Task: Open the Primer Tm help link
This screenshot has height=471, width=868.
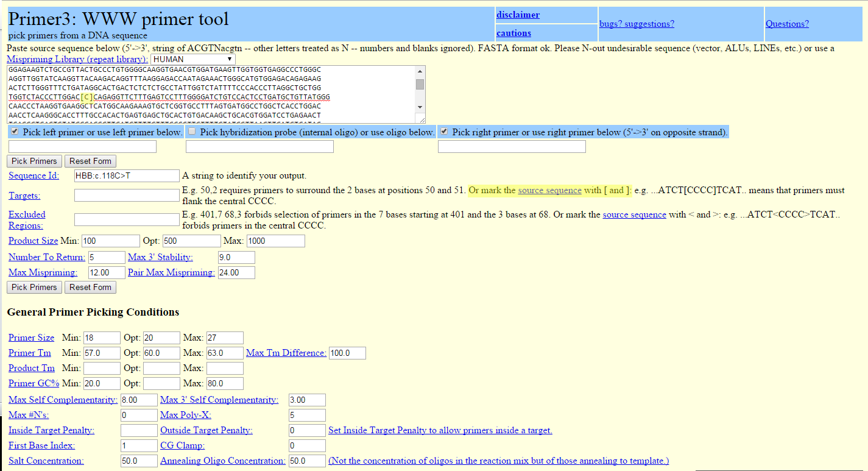Action: (30, 353)
